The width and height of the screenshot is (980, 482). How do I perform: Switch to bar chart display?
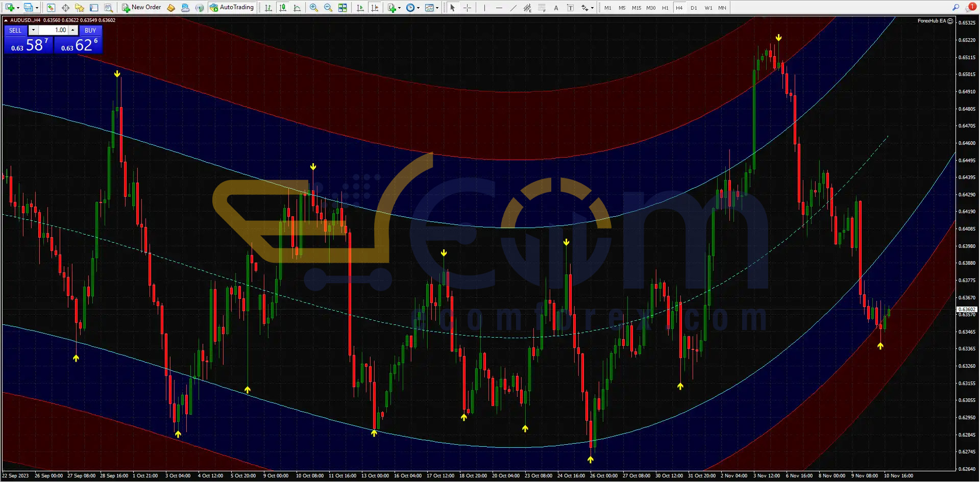coord(268,8)
